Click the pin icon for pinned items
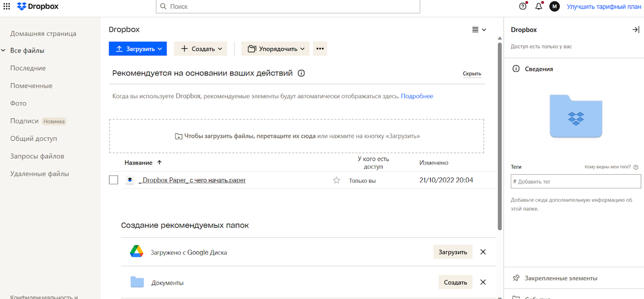Screen dimensions: 644x299 click(x=516, y=278)
